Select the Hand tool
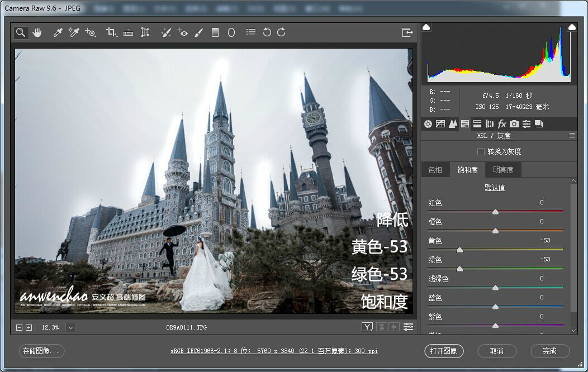The image size is (588, 372). click(x=37, y=32)
